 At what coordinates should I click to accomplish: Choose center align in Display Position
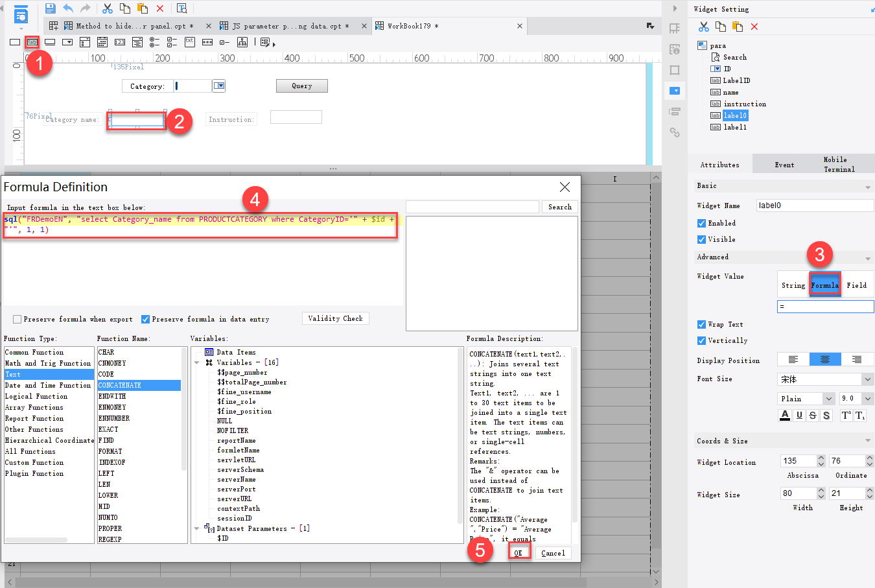click(x=825, y=360)
